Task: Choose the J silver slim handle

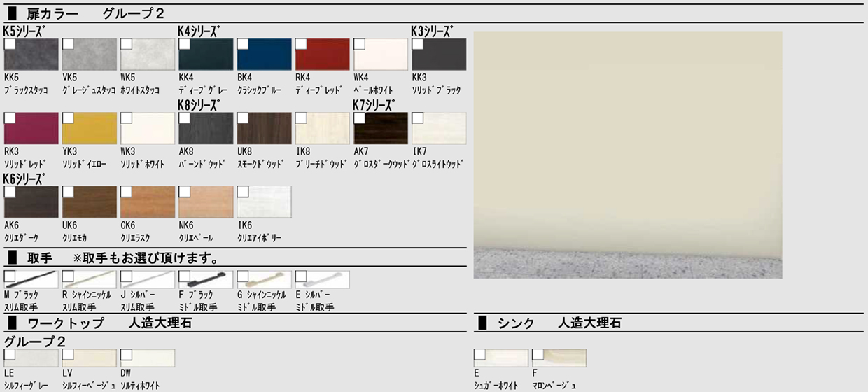Action: pyautogui.click(x=147, y=280)
